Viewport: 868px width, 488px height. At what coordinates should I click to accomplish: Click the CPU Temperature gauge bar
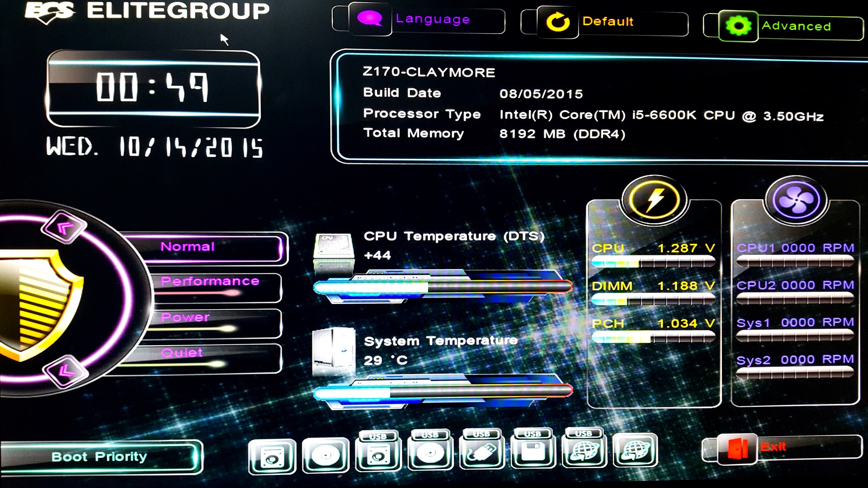(443, 286)
